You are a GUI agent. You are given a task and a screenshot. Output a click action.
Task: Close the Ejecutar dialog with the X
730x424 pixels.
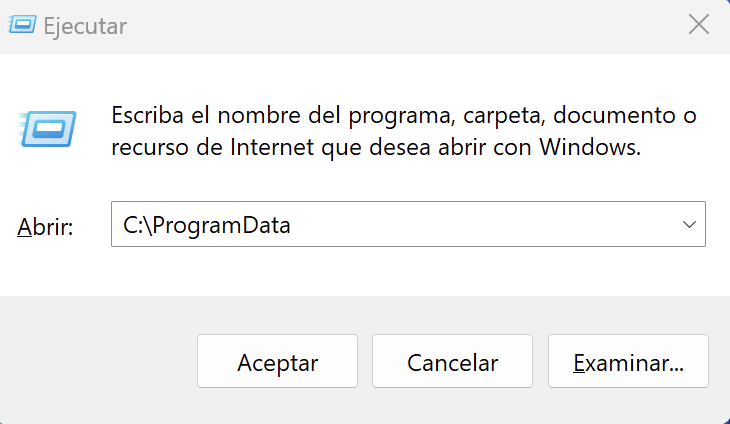click(x=699, y=24)
